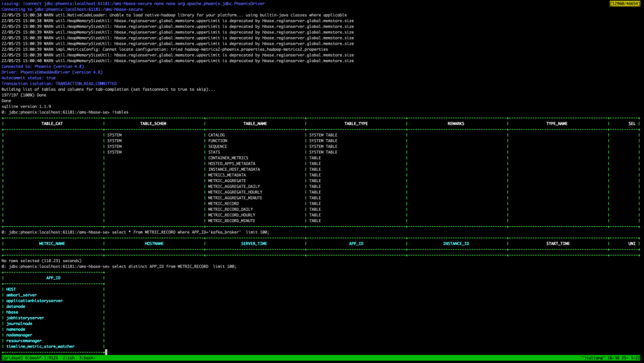
Task: Click the NativeCodeLoader WARN log line
Action: click(x=174, y=15)
